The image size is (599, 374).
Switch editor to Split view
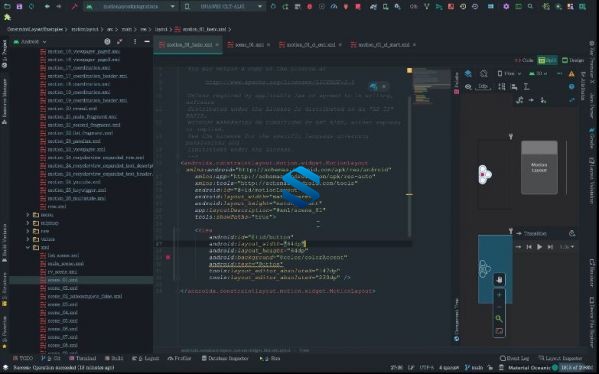[547, 60]
